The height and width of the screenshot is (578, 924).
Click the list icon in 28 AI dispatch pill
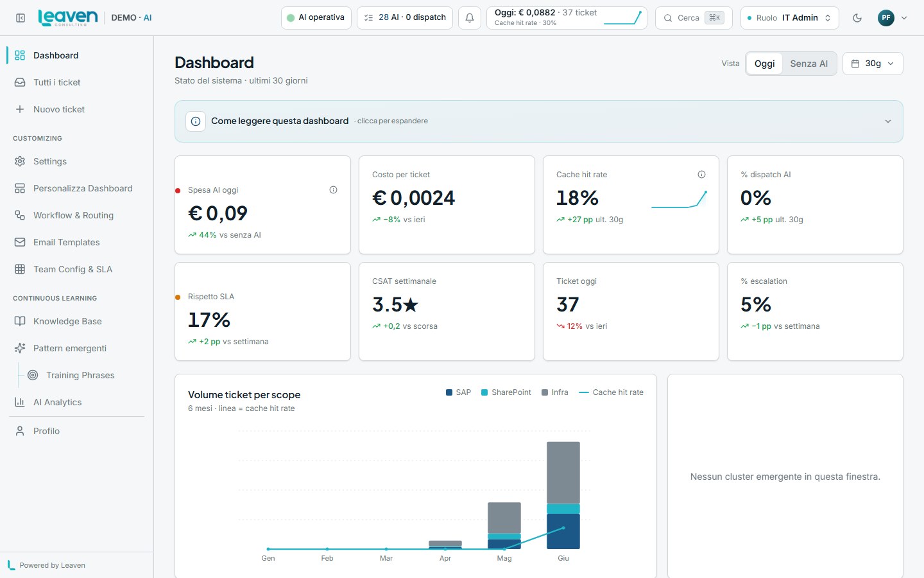pyautogui.click(x=368, y=18)
